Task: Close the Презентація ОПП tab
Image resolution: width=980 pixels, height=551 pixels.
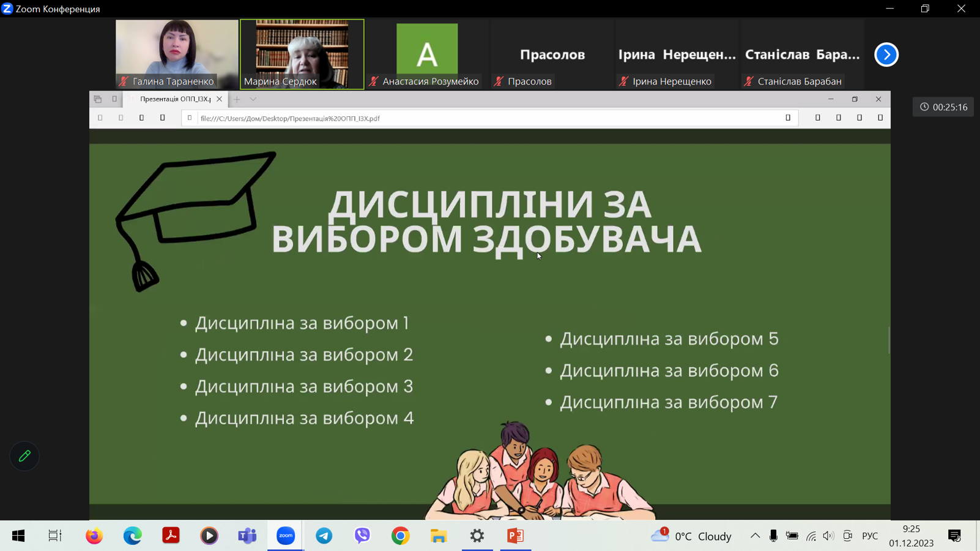Action: [219, 99]
